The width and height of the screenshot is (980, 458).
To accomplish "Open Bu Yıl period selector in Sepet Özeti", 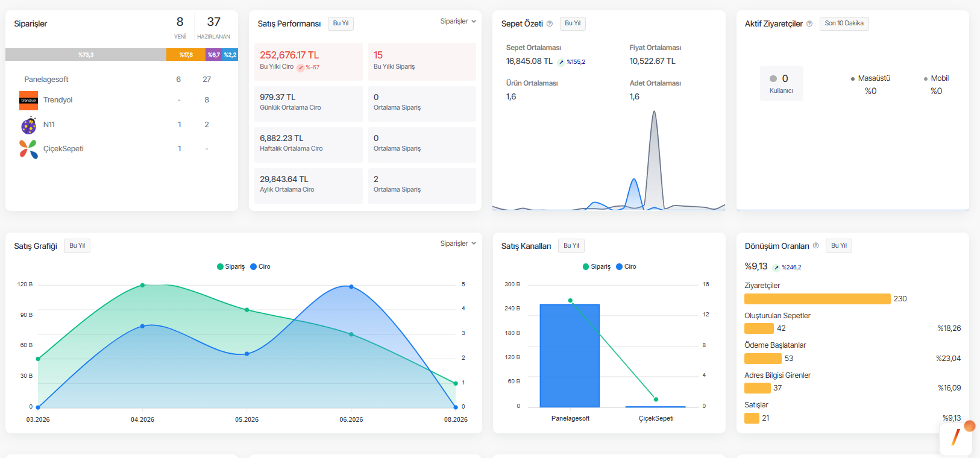I will (x=573, y=24).
